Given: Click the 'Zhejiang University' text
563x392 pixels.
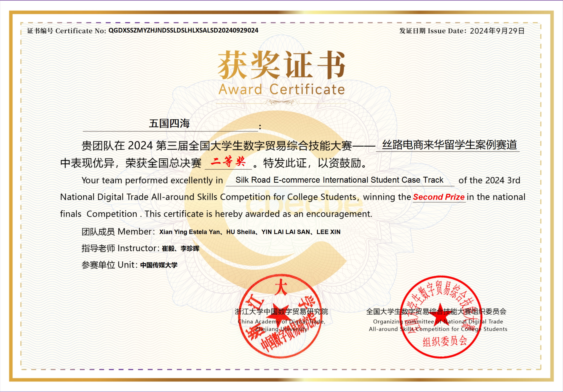Looking at the screenshot, I should click(281, 329).
